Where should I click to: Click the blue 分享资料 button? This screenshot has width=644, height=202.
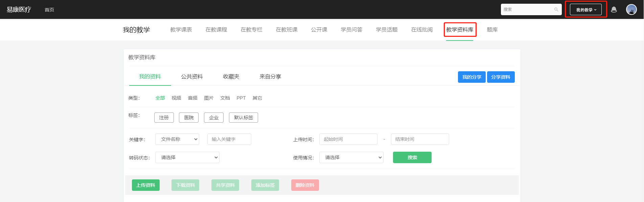(x=501, y=77)
